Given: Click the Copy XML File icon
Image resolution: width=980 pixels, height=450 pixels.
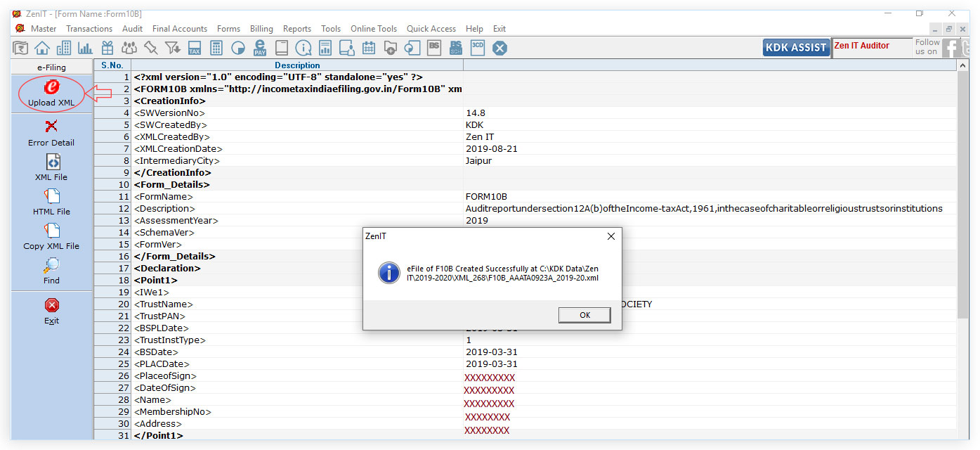Looking at the screenshot, I should coord(51,231).
